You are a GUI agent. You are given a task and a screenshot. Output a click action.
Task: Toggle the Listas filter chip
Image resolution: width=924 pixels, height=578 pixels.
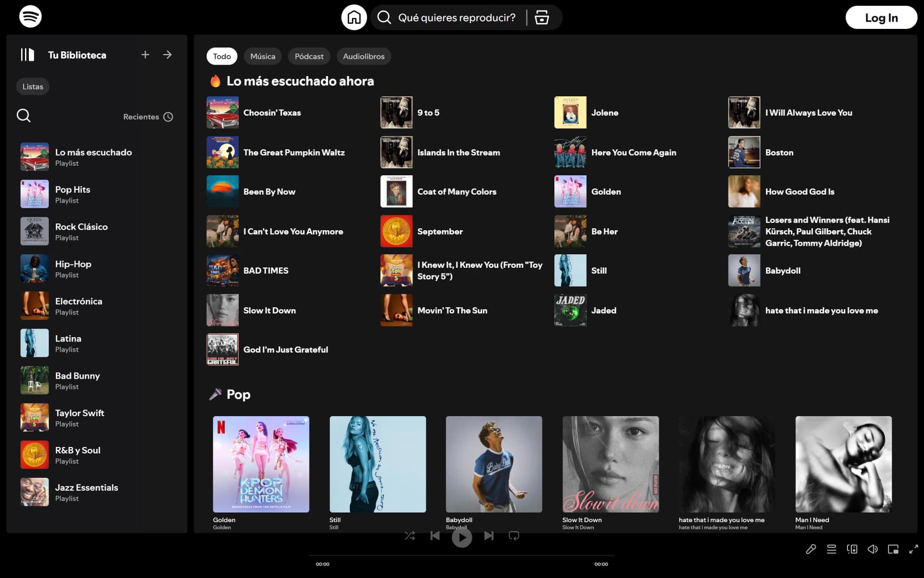pos(33,87)
